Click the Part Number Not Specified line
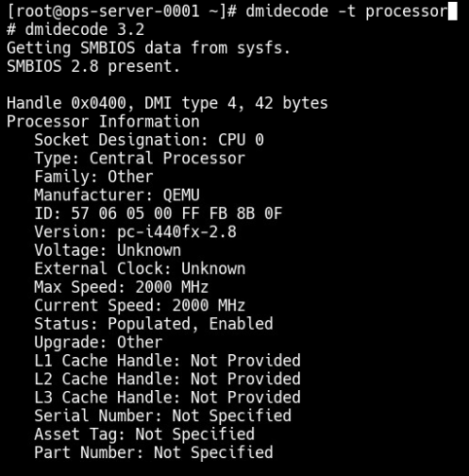469x476 pixels. pos(154,452)
